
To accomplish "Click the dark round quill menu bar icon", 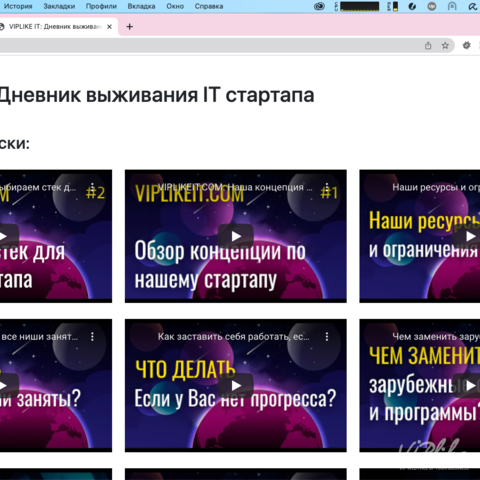I will [412, 6].
